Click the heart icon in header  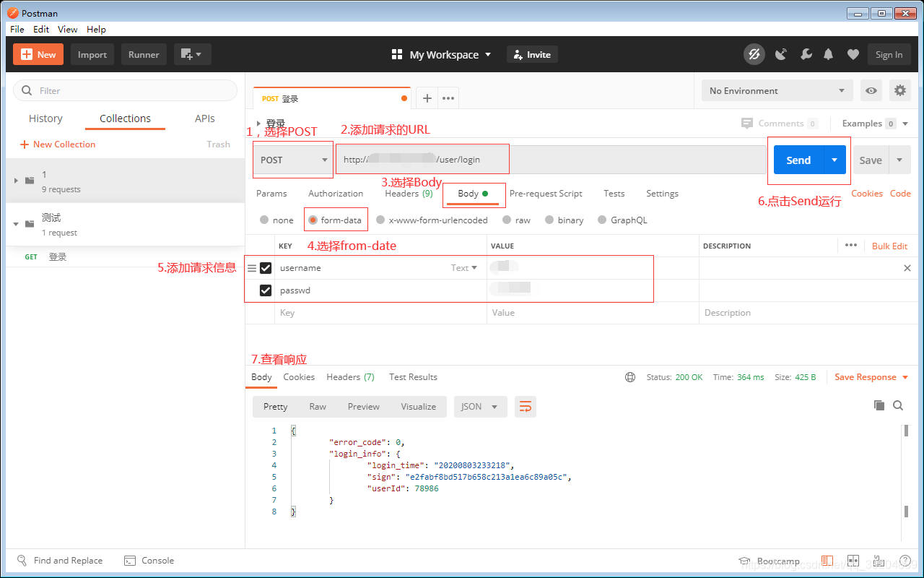(853, 54)
